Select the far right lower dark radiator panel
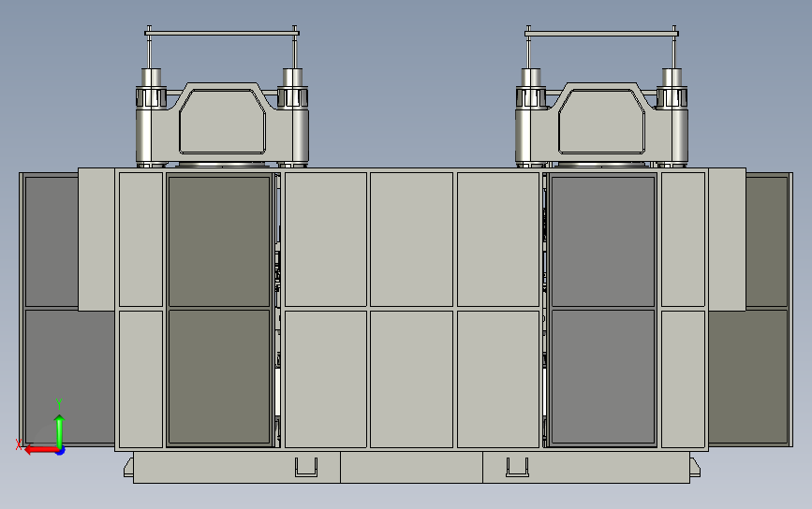This screenshot has height=509, width=812. click(748, 376)
